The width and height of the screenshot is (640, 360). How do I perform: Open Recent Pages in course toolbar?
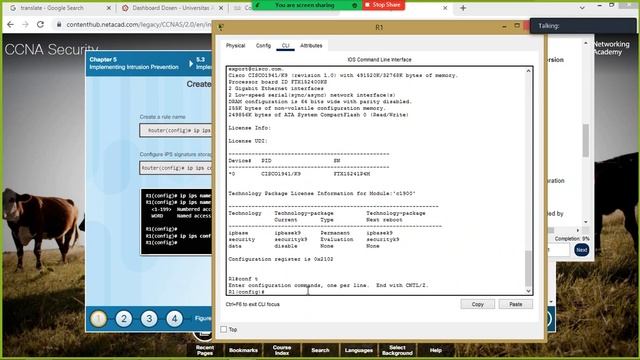pos(205,350)
